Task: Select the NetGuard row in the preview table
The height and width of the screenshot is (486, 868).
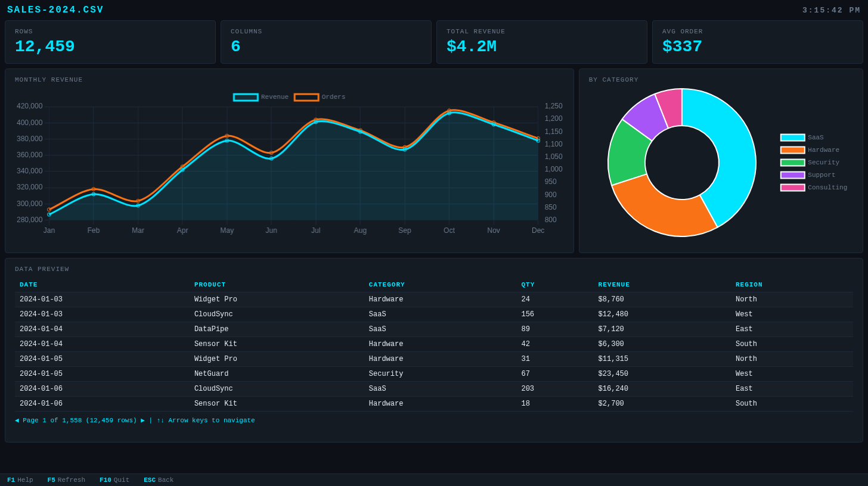Action: coord(417,373)
